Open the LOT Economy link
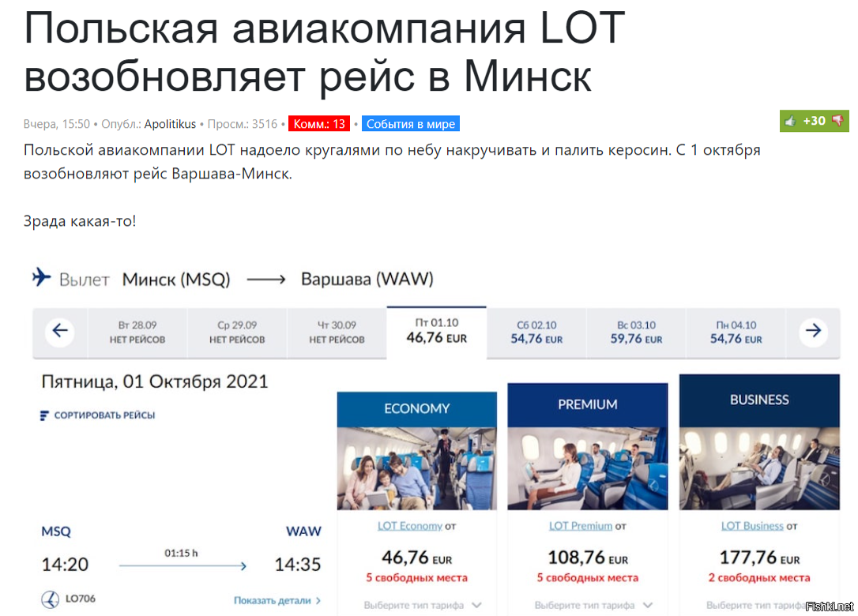 click(x=410, y=526)
